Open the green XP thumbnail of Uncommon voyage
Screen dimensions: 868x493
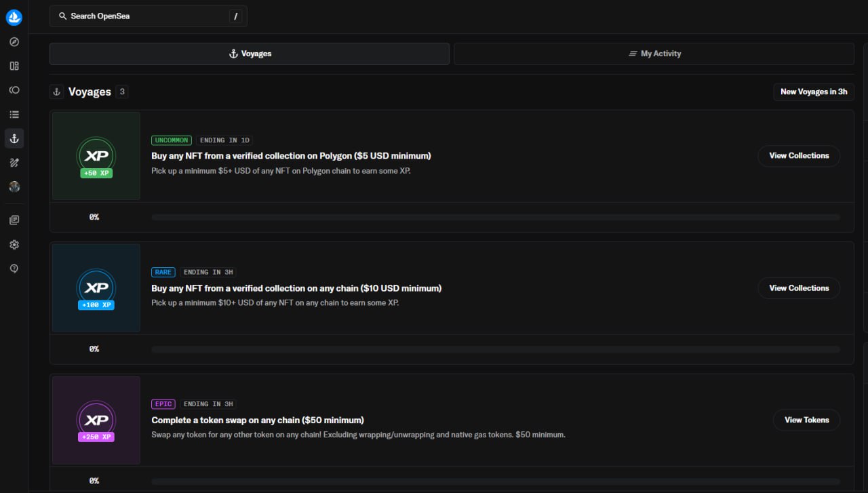coord(96,156)
